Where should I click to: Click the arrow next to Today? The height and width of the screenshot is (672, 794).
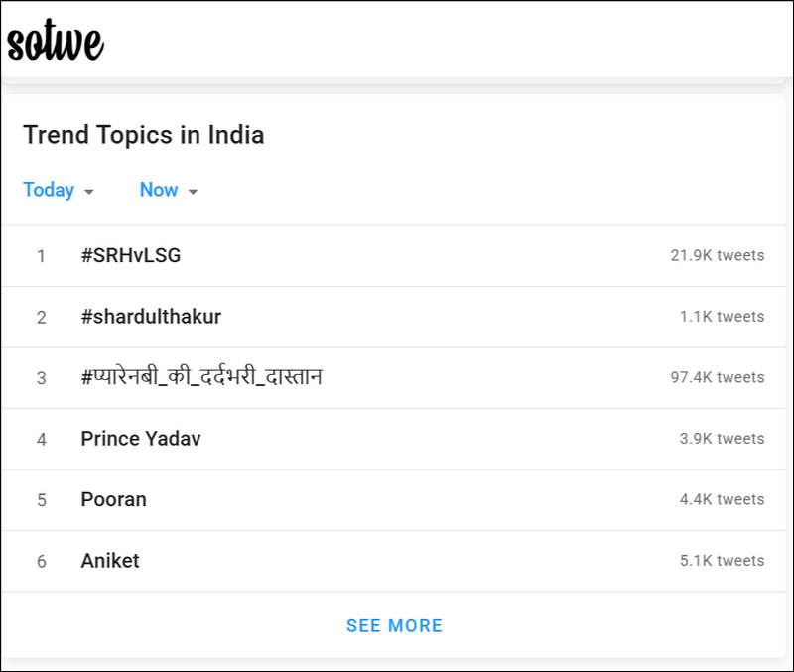coord(89,192)
